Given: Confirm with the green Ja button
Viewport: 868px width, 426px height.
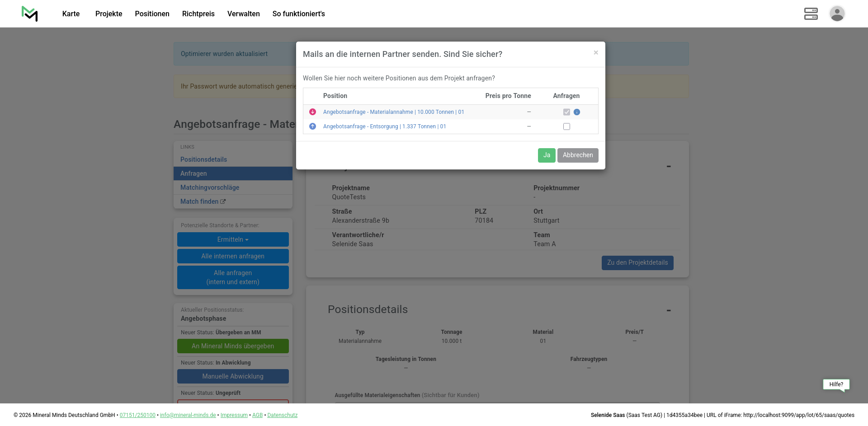Looking at the screenshot, I should click(546, 155).
